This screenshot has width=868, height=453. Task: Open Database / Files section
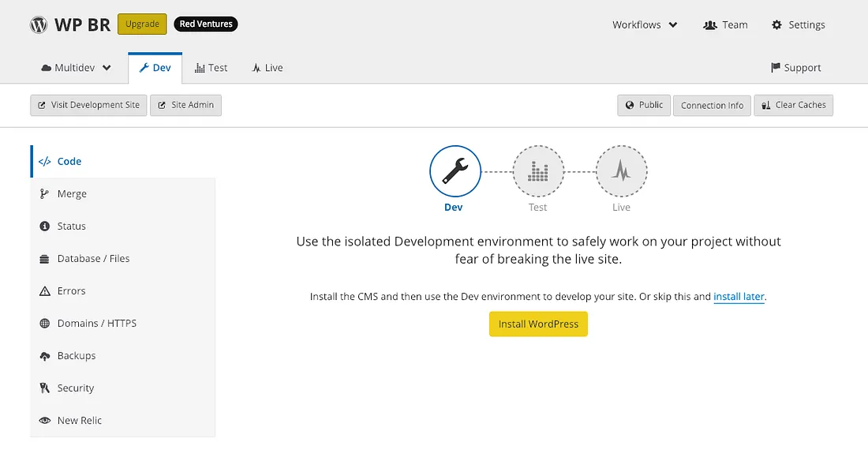click(x=93, y=259)
